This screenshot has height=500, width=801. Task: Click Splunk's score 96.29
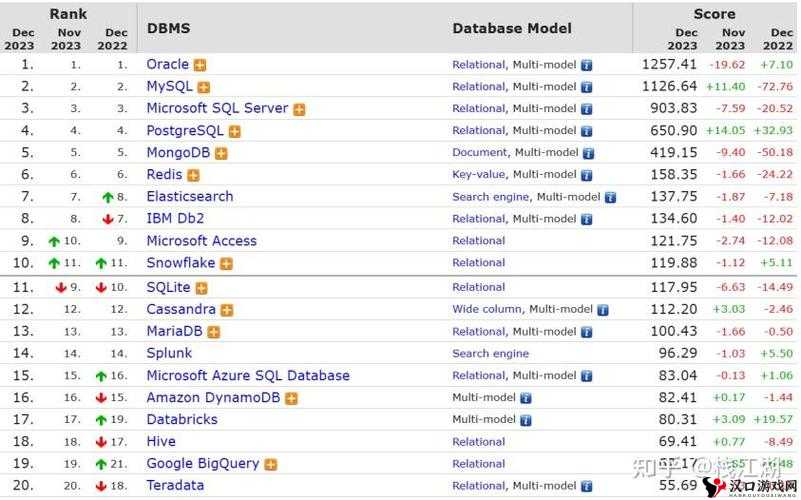(x=677, y=353)
